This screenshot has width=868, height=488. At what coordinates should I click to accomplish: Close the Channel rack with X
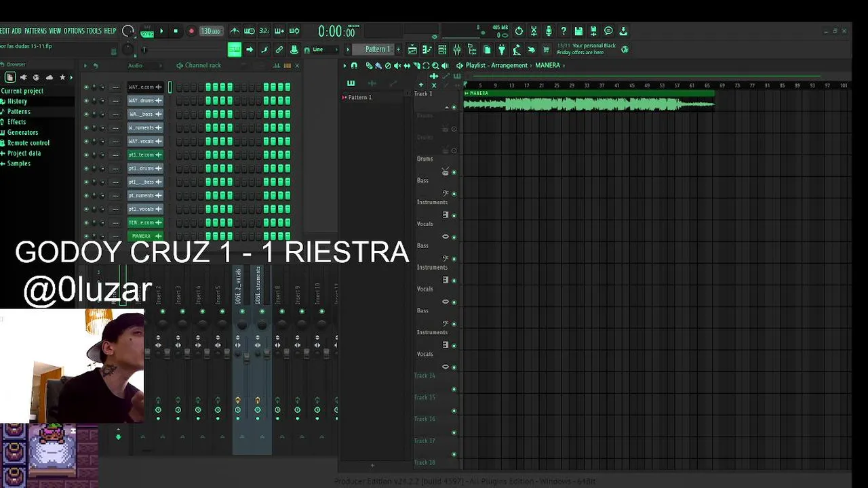[297, 66]
